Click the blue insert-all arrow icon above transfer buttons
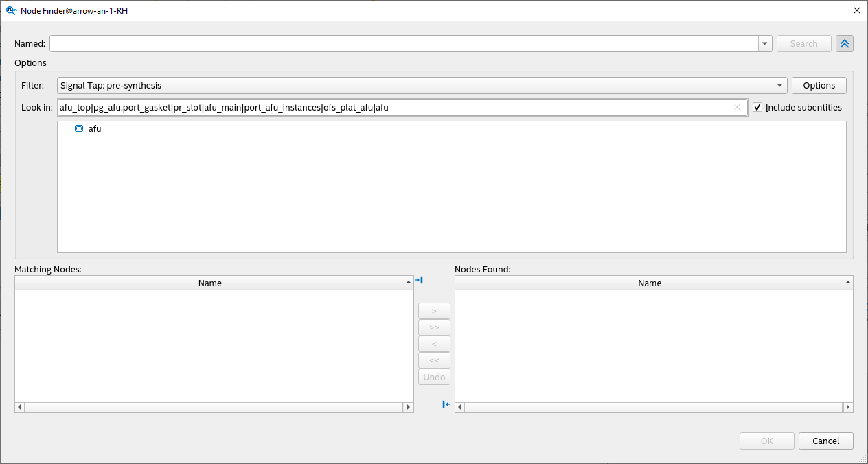The image size is (868, 464). [x=420, y=280]
